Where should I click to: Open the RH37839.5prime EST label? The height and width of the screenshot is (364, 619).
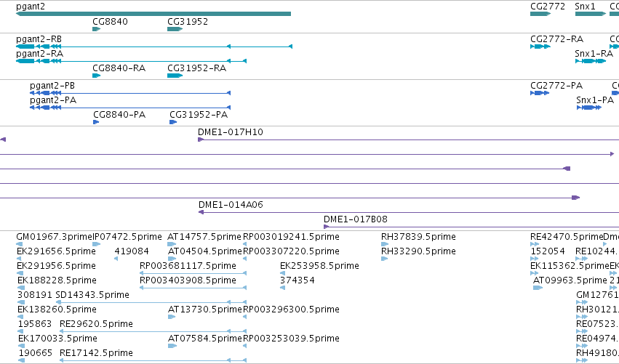point(418,237)
